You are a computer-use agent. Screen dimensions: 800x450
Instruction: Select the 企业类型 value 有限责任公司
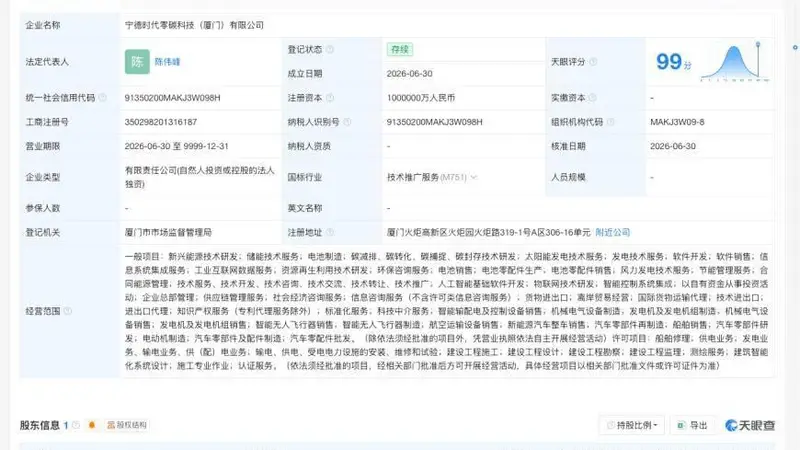point(199,177)
